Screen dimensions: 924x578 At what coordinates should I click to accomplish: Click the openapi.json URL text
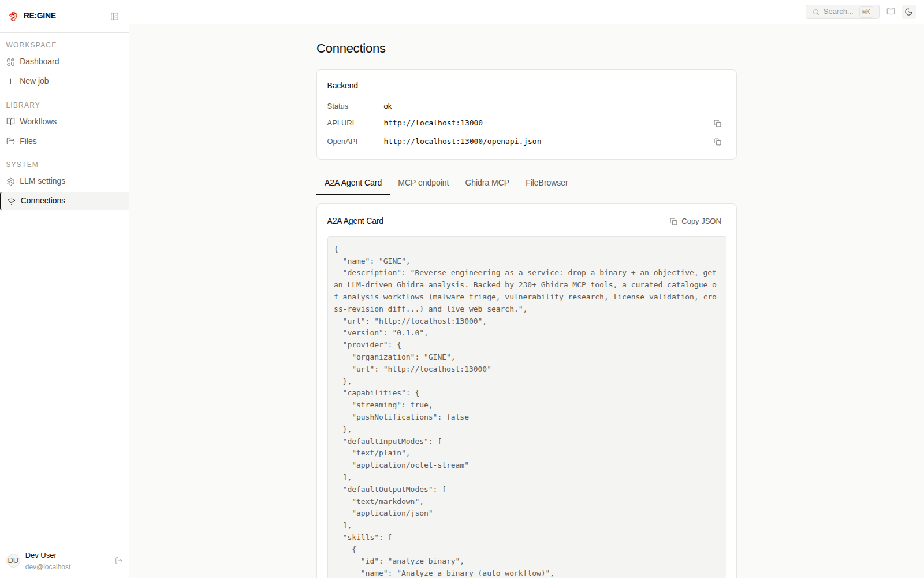(463, 142)
